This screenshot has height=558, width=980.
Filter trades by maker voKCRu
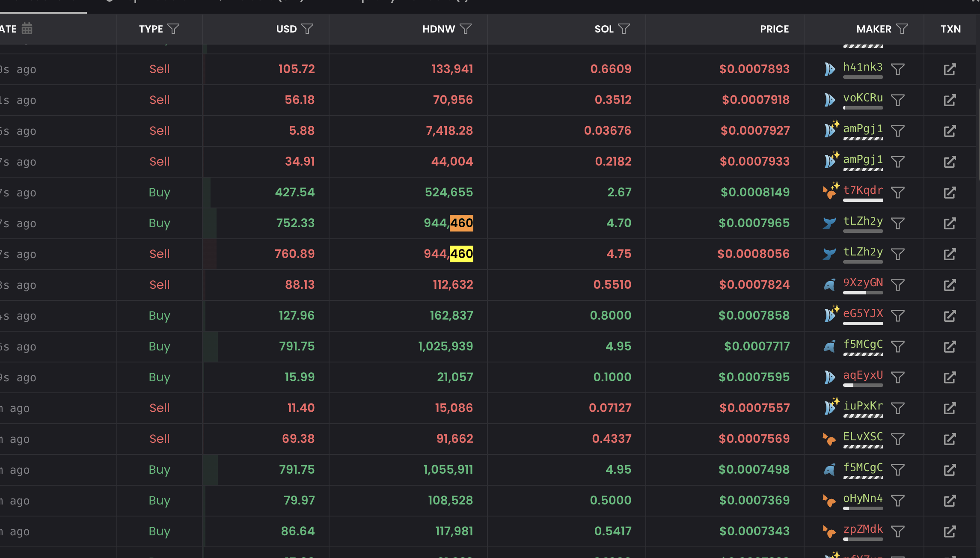(898, 100)
